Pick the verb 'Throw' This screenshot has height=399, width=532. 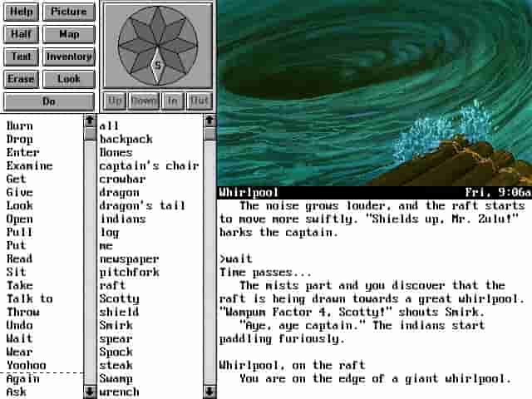[22, 312]
